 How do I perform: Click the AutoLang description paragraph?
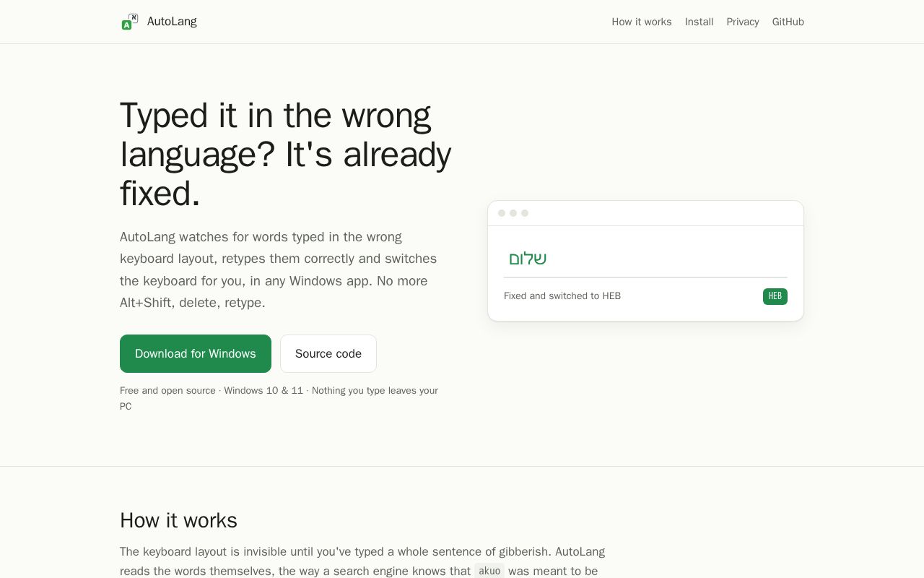click(x=279, y=269)
